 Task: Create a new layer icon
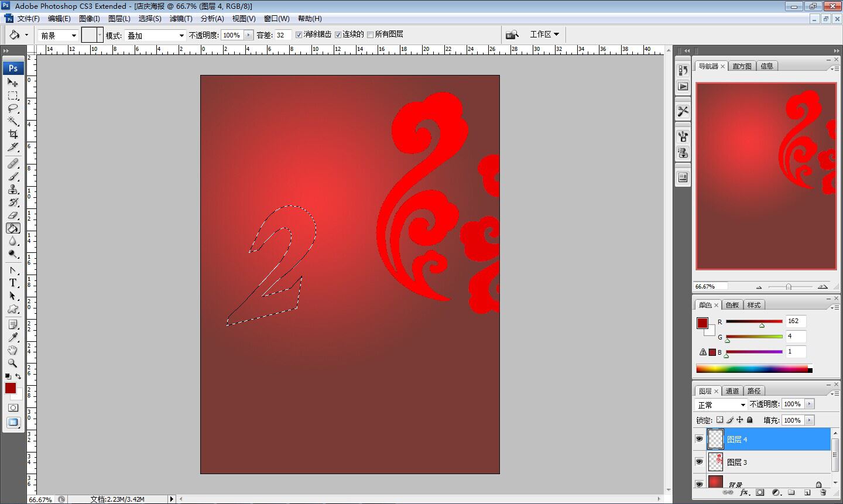(x=807, y=493)
